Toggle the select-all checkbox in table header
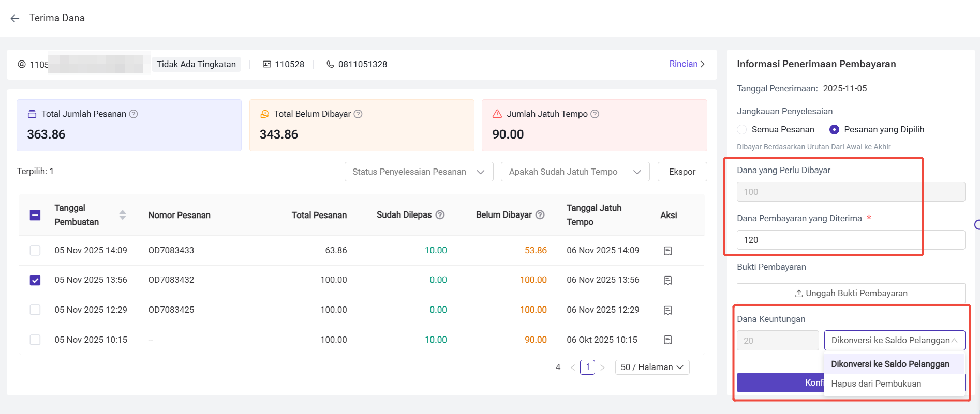This screenshot has height=414, width=980. [35, 215]
